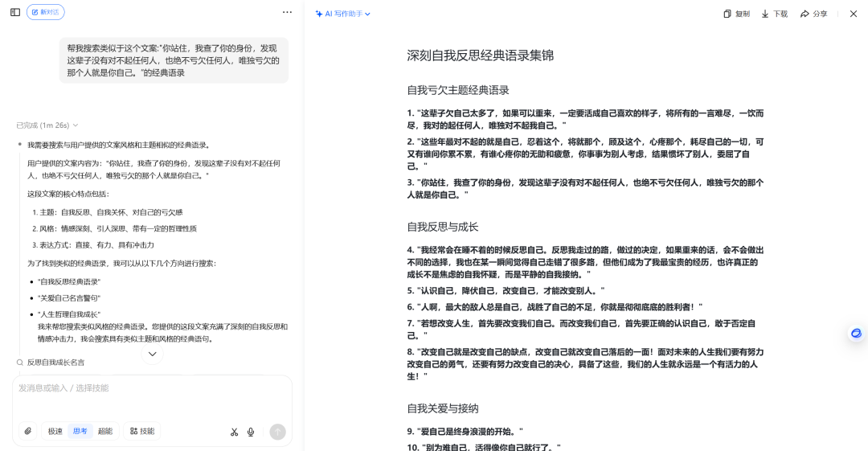This screenshot has height=451, width=868.
Task: Click the send arrow button
Action: [277, 432]
